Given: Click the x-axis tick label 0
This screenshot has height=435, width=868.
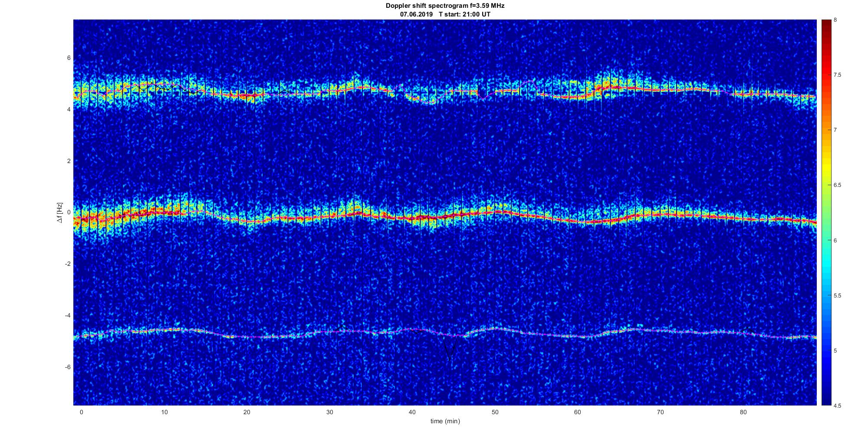Looking at the screenshot, I should pos(81,412).
